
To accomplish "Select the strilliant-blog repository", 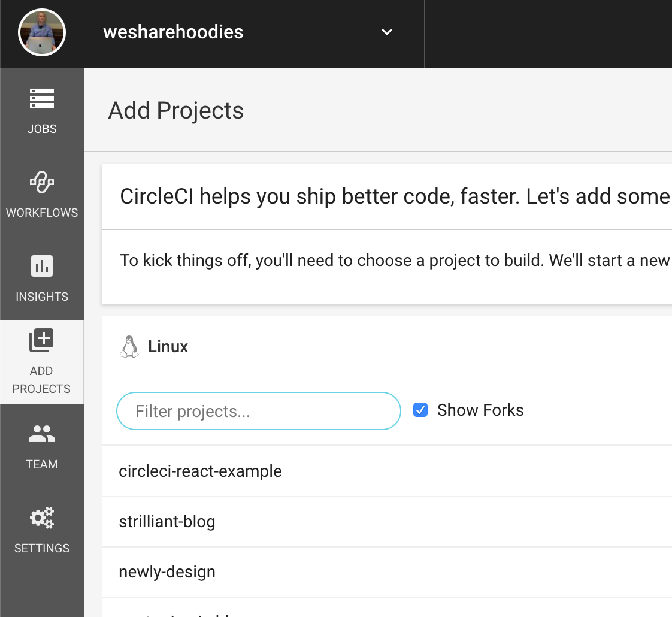I will 167,522.
